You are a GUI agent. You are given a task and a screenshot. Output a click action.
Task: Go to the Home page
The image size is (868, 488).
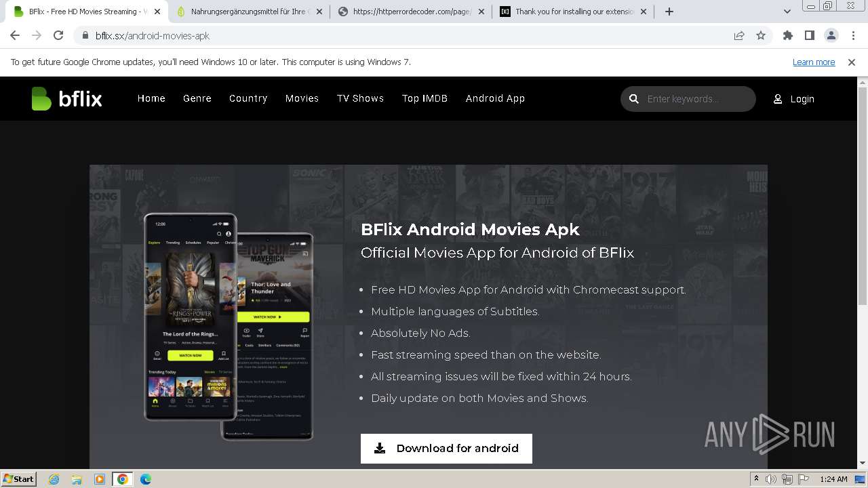click(151, 98)
